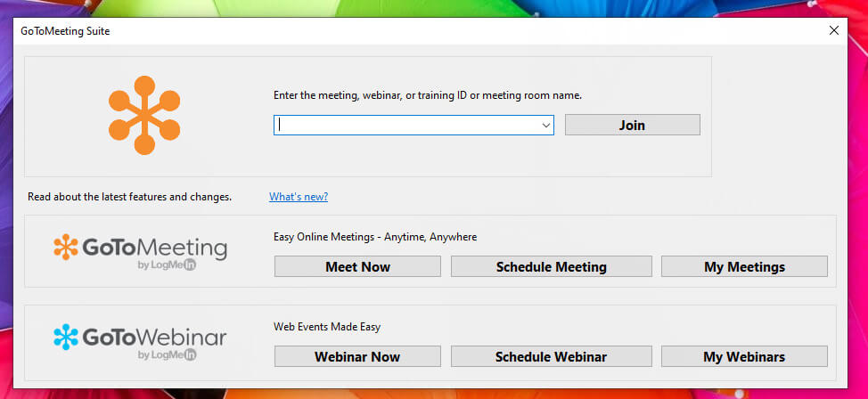The width and height of the screenshot is (868, 399).
Task: Click the LogMeIn badge under GoToWebinar
Action: pyautogui.click(x=167, y=354)
